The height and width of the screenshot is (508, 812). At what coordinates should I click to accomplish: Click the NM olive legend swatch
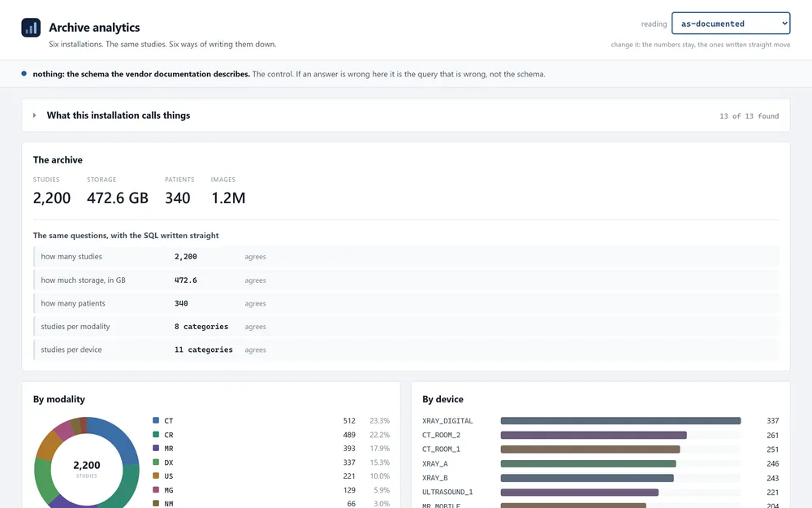[156, 503]
